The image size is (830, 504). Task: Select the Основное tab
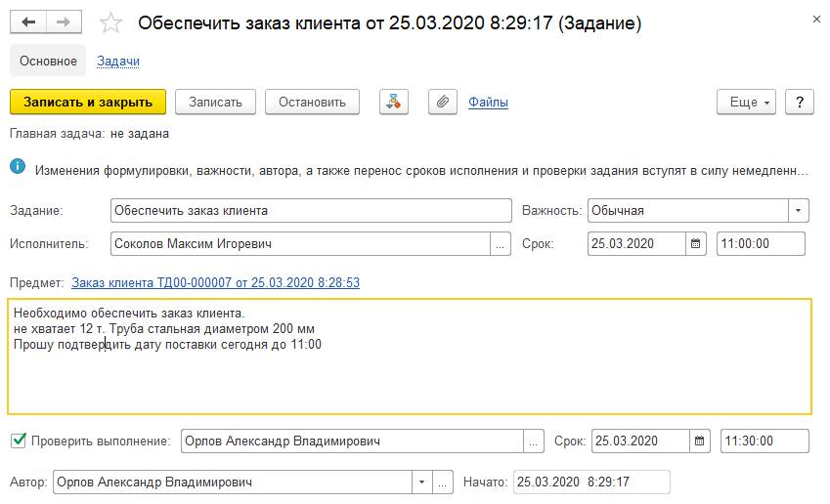tap(48, 62)
